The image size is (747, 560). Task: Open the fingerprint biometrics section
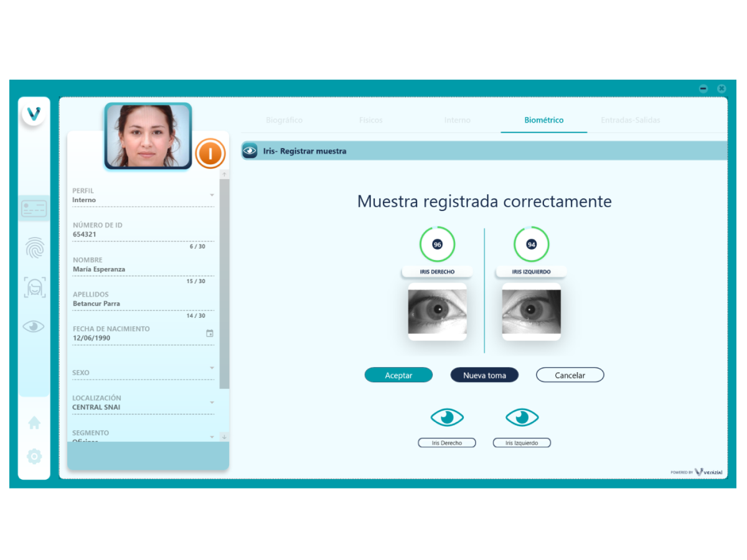[x=34, y=248]
